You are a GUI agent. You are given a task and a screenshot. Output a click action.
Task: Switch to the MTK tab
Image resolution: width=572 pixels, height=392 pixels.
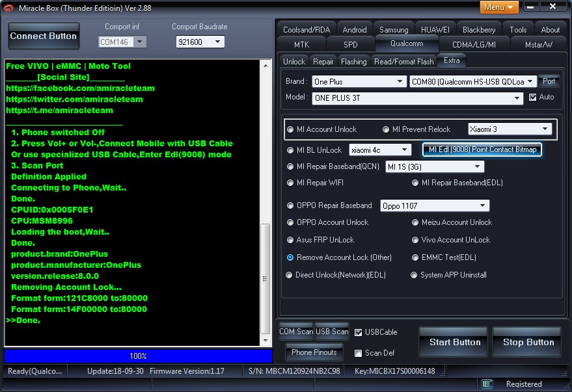(301, 45)
